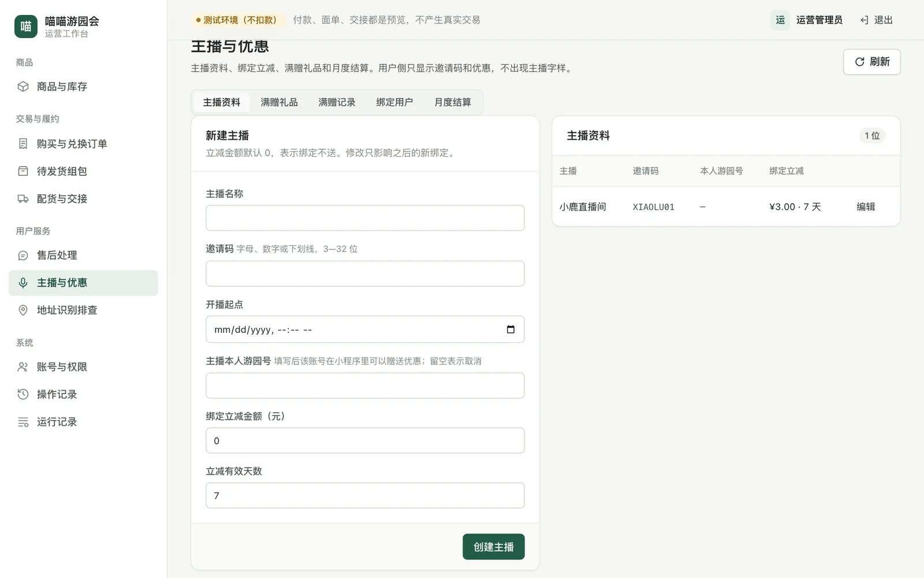Click the logout arrow icon next to 退出
Viewport: 924px width, 578px height.
coord(865,20)
